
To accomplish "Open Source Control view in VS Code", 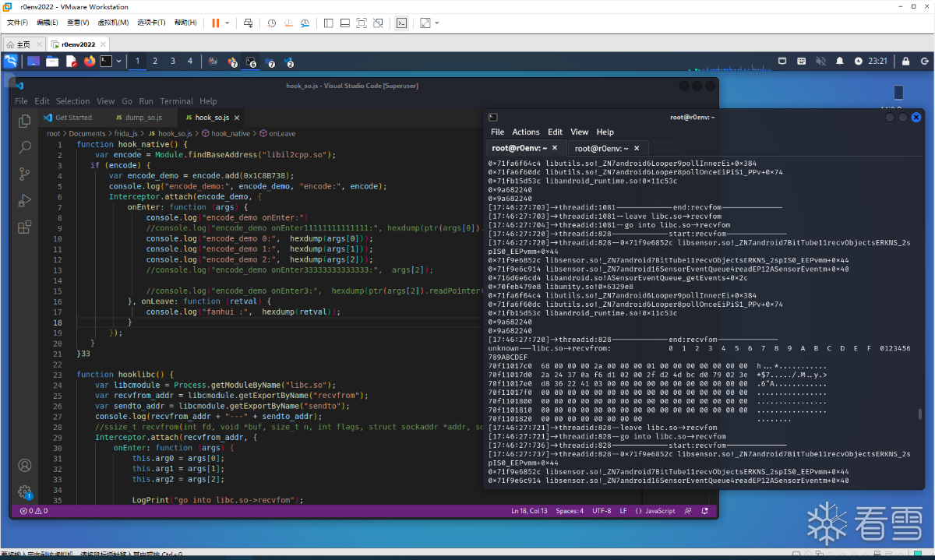I will pyautogui.click(x=25, y=174).
